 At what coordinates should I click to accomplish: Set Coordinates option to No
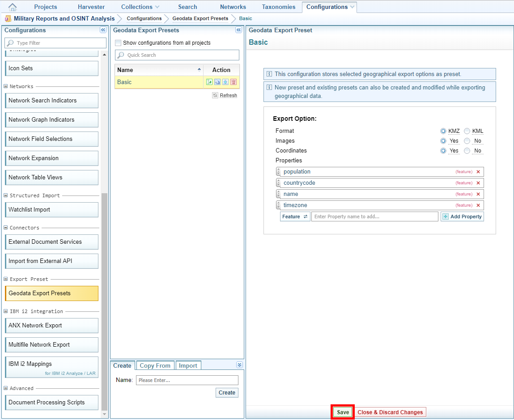(x=467, y=151)
